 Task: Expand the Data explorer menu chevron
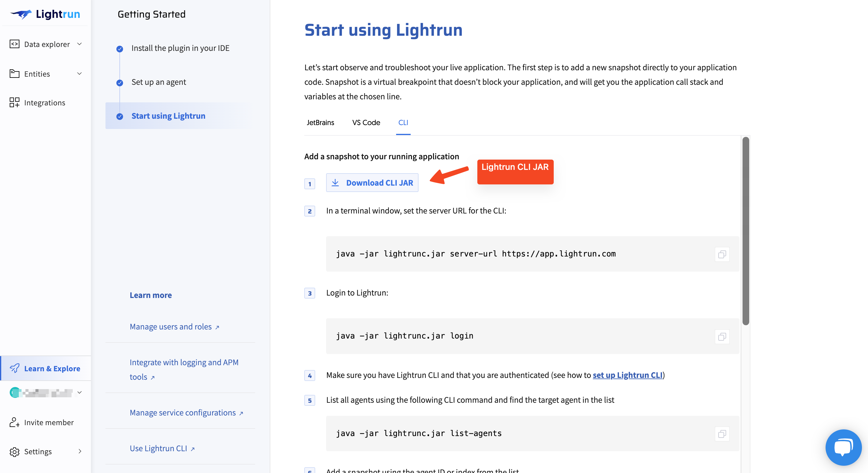[79, 44]
